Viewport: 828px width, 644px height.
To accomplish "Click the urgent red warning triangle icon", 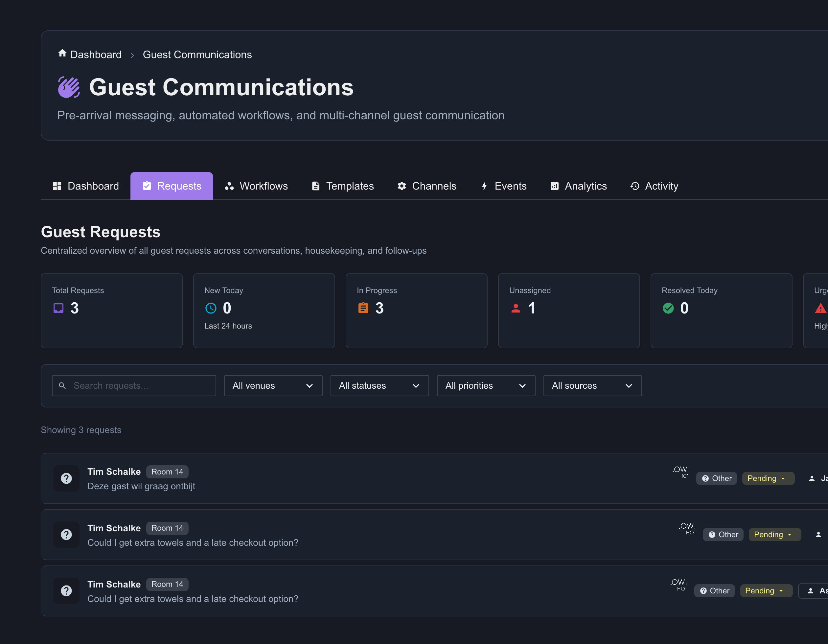I will (x=820, y=308).
